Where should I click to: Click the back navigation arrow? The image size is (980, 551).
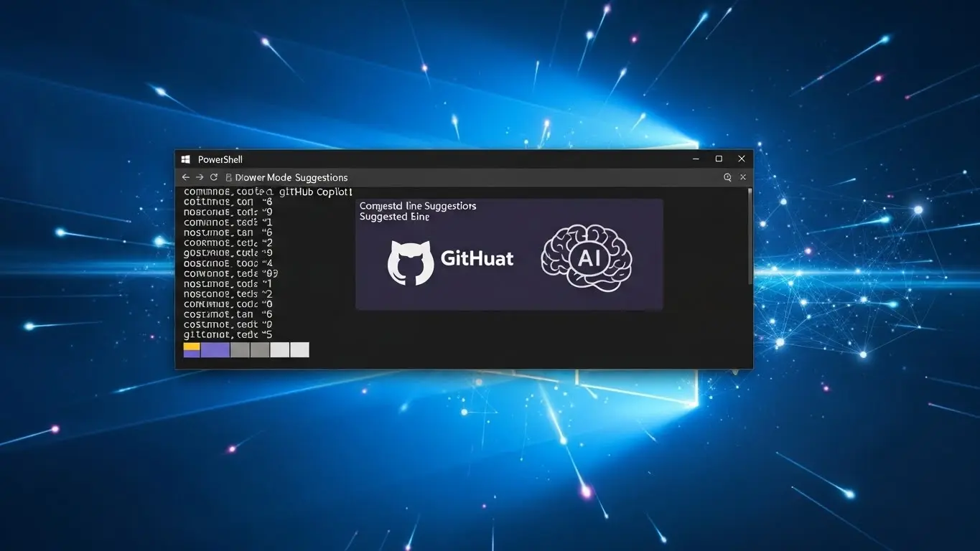(185, 176)
